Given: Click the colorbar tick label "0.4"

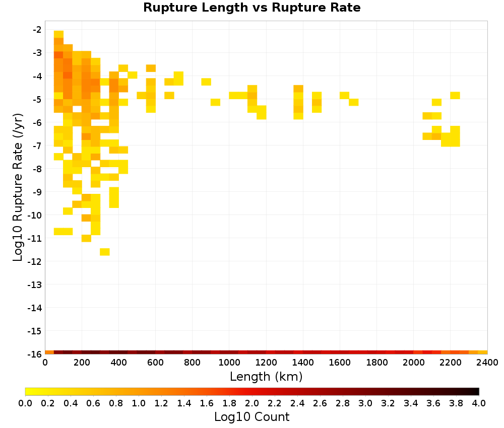Looking at the screenshot, I should click(x=71, y=403).
